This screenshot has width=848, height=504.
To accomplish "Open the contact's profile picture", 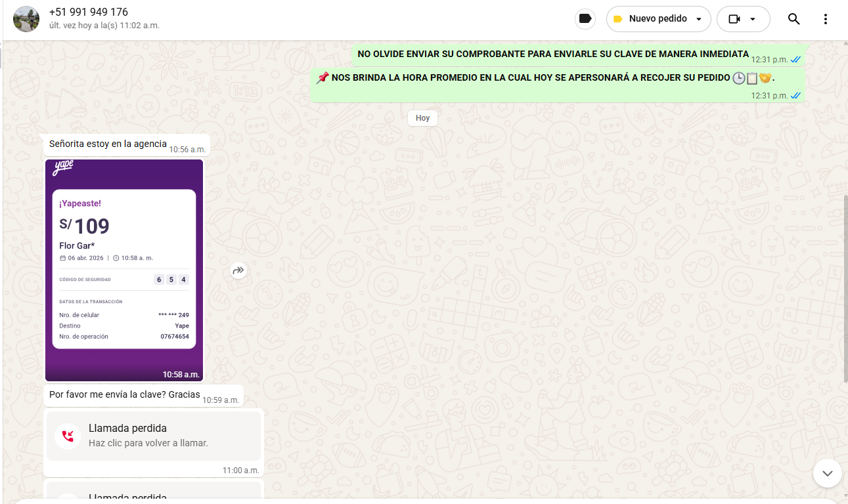I will 26,19.
